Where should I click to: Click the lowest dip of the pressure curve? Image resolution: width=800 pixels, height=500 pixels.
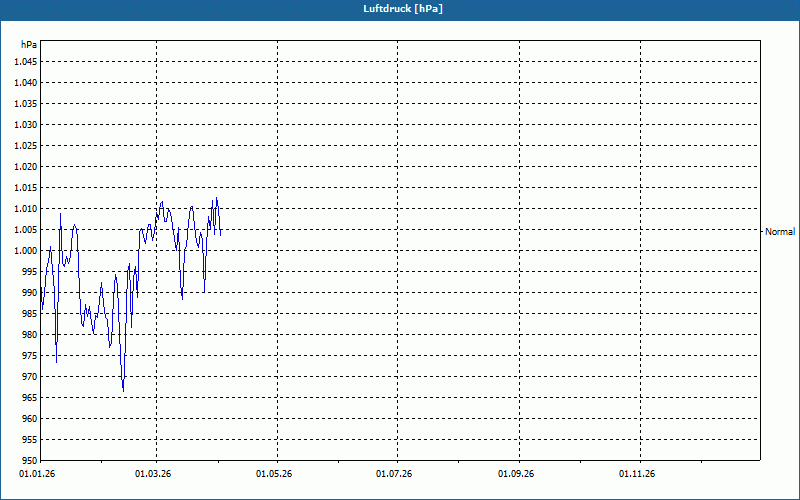coord(123,390)
